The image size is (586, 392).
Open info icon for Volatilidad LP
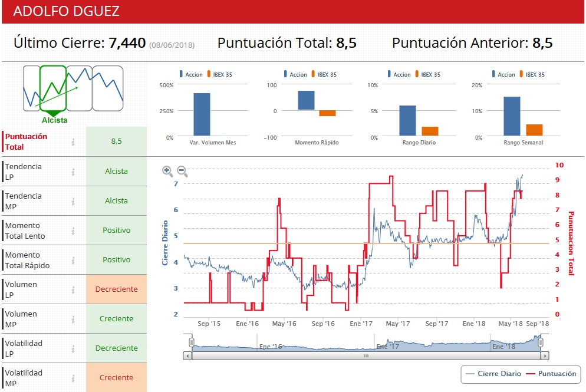click(73, 349)
